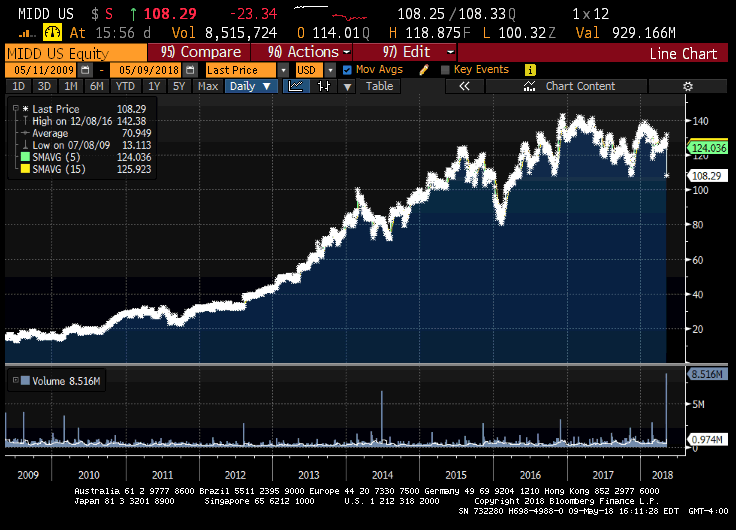Viewport: 736px width, 530px height.
Task: Click the 124.036 green axis price label
Action: tap(708, 148)
